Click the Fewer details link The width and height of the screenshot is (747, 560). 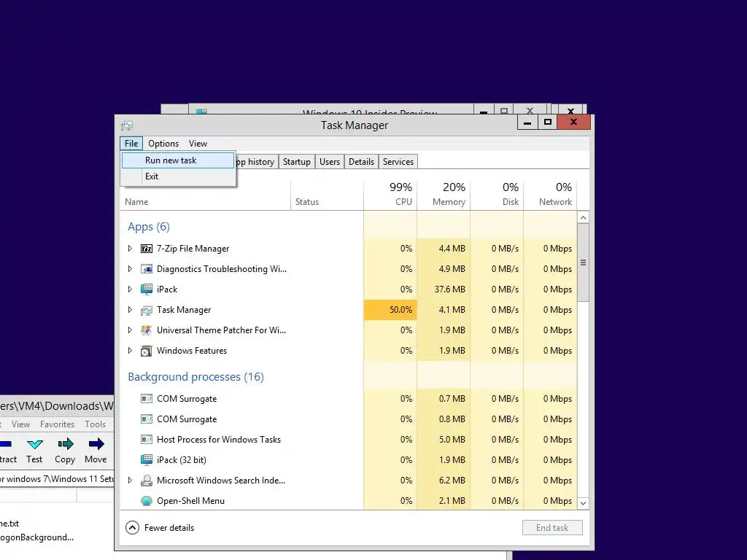coord(169,528)
